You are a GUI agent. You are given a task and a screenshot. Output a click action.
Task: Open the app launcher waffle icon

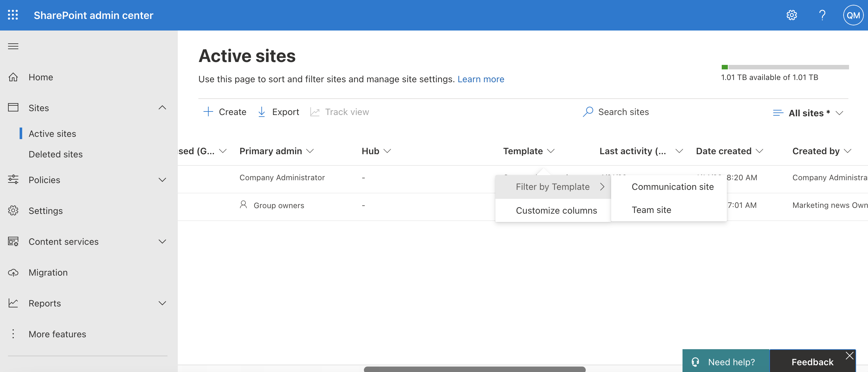coord(13,15)
